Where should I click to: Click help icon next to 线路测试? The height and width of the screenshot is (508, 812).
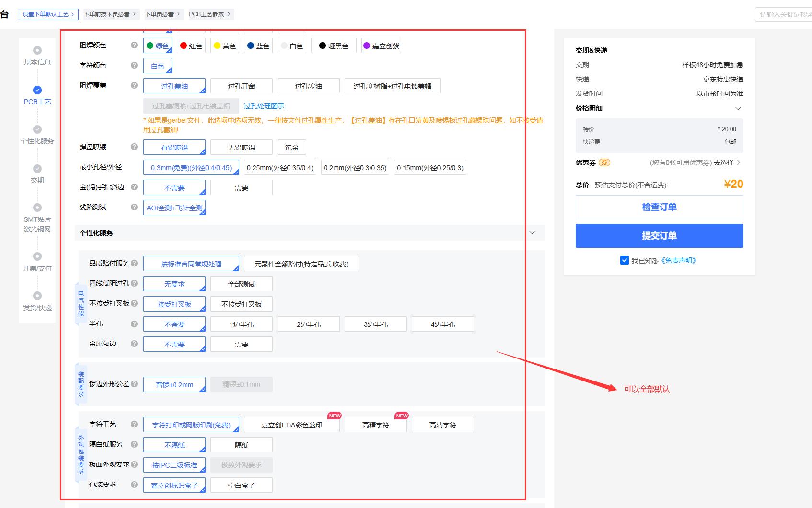click(134, 207)
